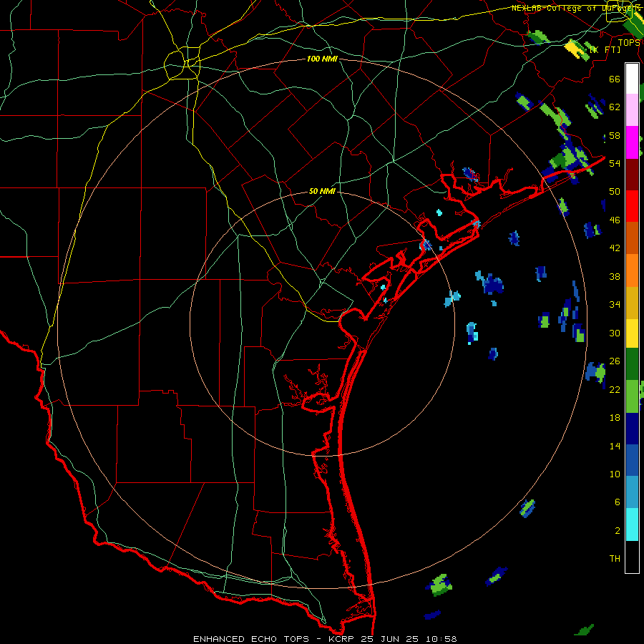The height and width of the screenshot is (644, 644).
Task: Click the legend value 18
Action: (x=615, y=418)
